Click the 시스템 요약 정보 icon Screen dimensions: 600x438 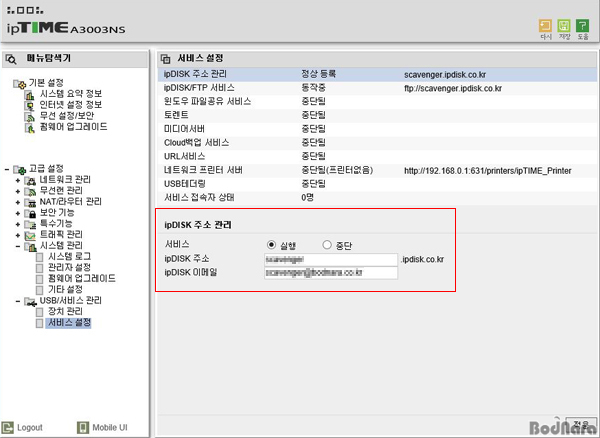29,94
